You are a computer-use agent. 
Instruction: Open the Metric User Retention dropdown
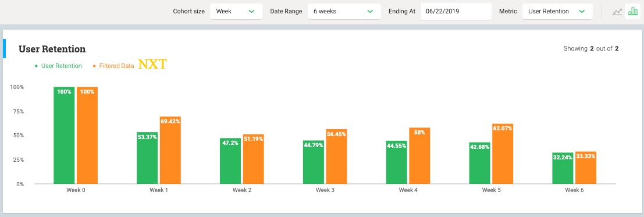click(557, 11)
